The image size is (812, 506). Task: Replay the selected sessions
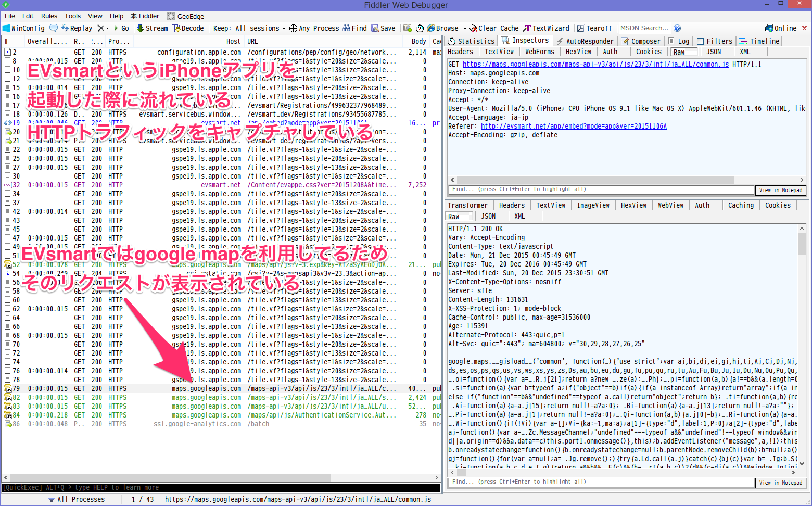coord(77,28)
